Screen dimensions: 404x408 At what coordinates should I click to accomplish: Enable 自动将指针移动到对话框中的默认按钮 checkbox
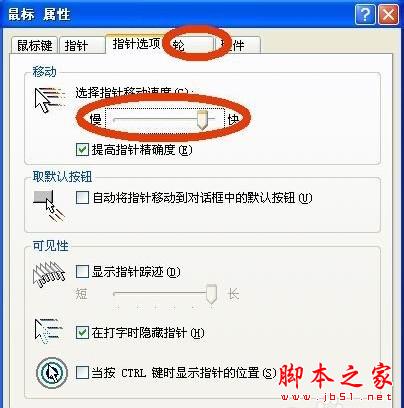pyautogui.click(x=82, y=198)
